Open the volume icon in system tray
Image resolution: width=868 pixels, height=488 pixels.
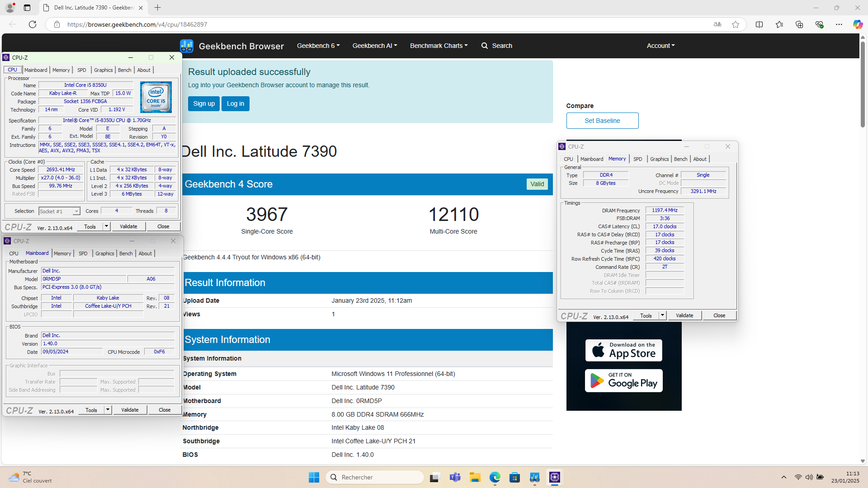click(x=809, y=477)
